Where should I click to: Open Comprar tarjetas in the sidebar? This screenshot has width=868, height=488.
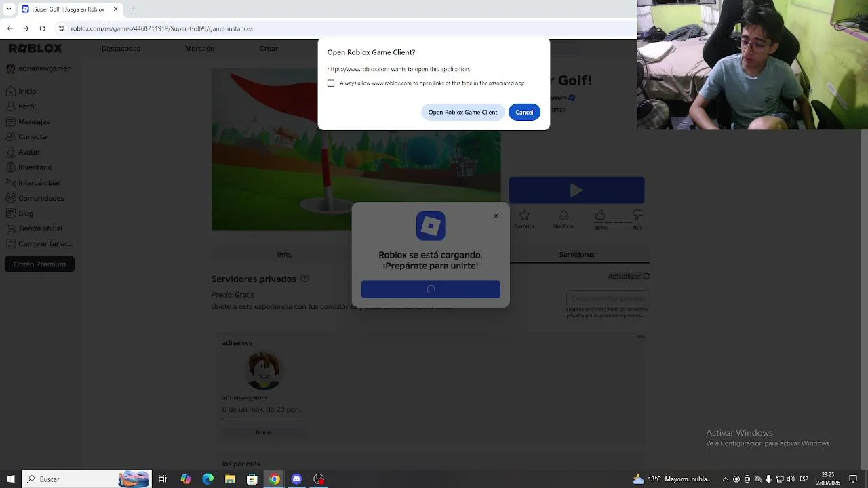coord(39,244)
